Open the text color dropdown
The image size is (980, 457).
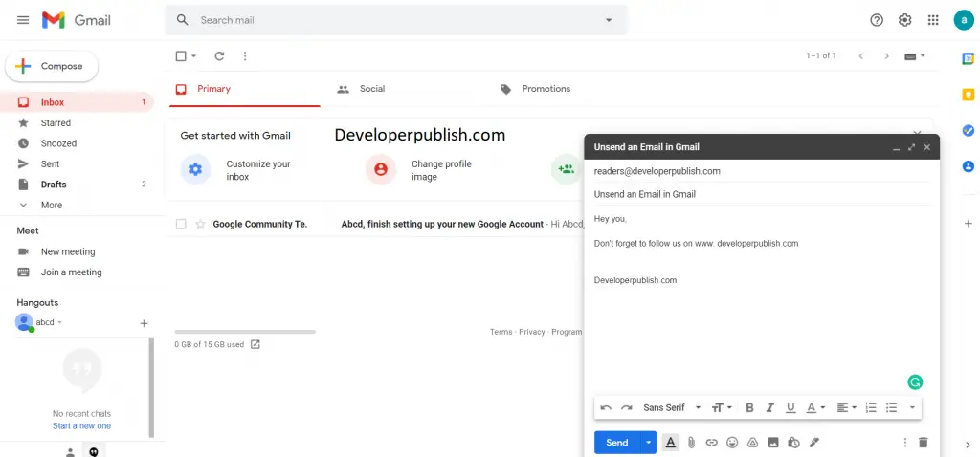click(815, 407)
